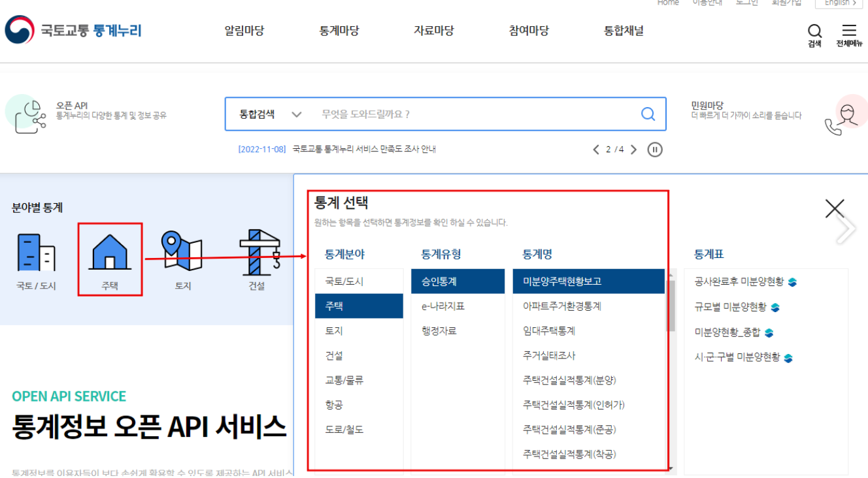This screenshot has width=868, height=478.
Task: Advance the notice banner with next arrow
Action: coord(633,149)
